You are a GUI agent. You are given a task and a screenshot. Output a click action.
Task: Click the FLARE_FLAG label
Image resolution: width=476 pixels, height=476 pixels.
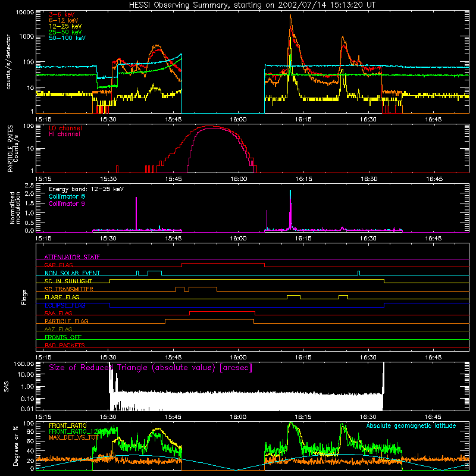(x=62, y=297)
